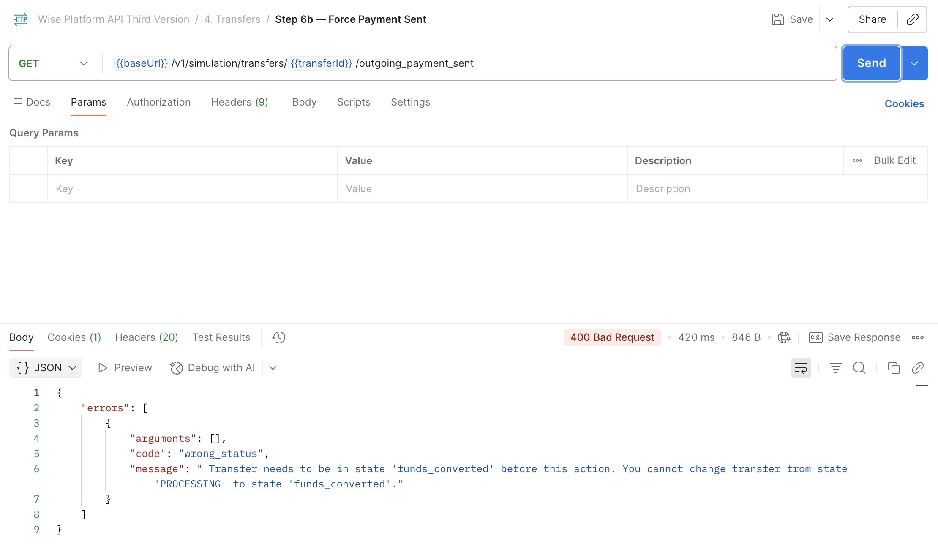The image size is (938, 560).
Task: Open response Cookies (1) tab
Action: click(x=74, y=337)
